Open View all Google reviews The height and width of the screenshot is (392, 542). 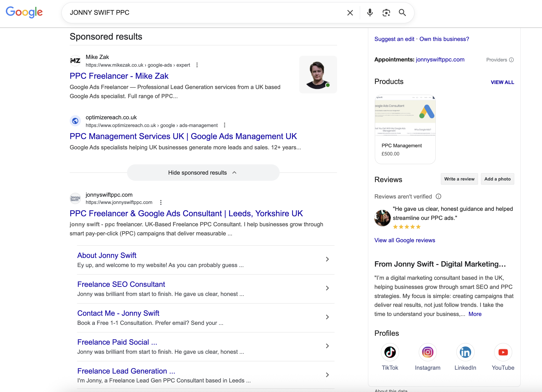[405, 240]
